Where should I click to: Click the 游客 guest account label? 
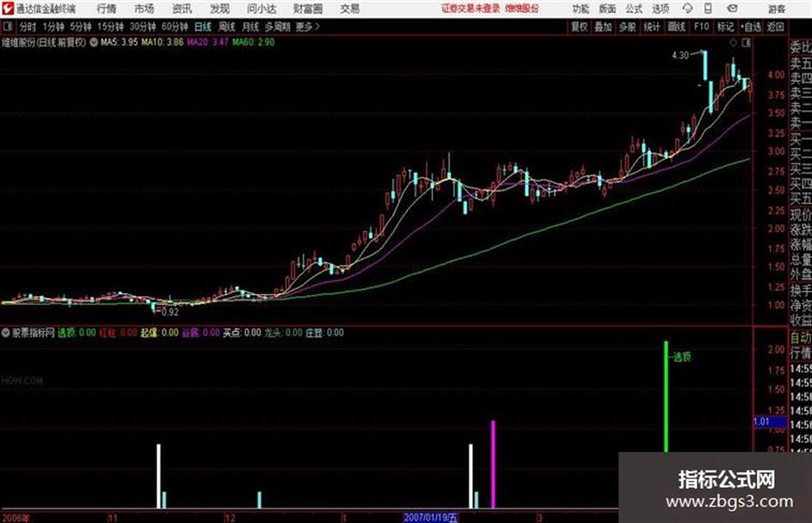[x=776, y=9]
